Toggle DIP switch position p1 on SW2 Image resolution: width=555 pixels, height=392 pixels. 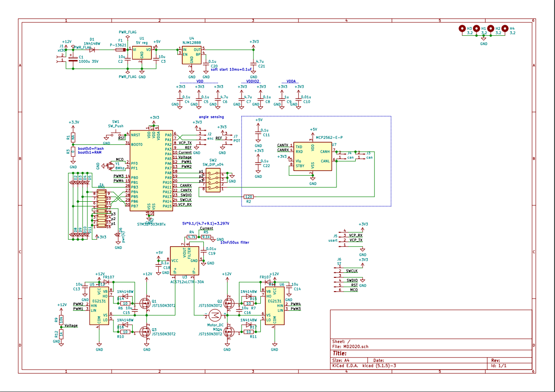coord(212,173)
